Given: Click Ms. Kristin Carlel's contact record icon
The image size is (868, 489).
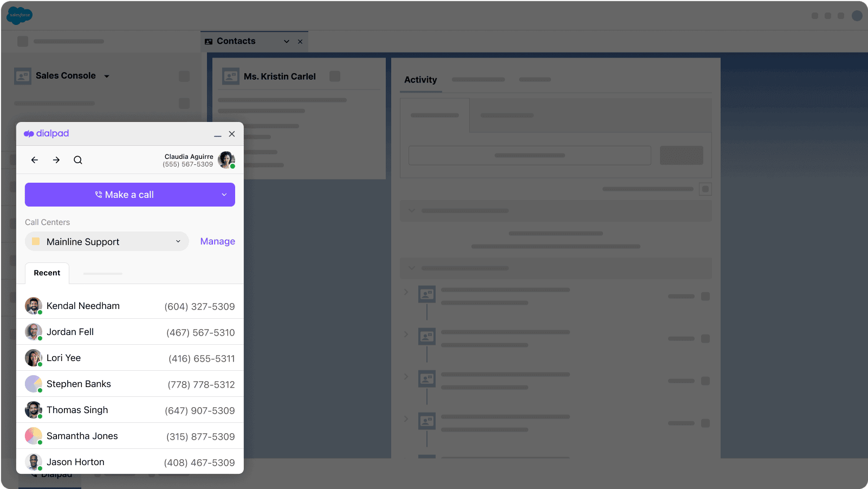Looking at the screenshot, I should pyautogui.click(x=231, y=76).
